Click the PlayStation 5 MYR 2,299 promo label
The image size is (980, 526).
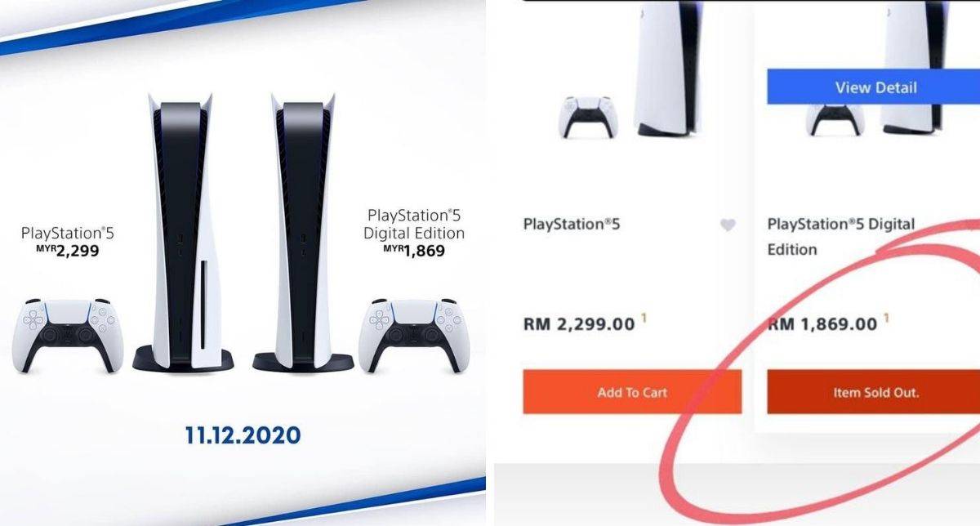(68, 243)
